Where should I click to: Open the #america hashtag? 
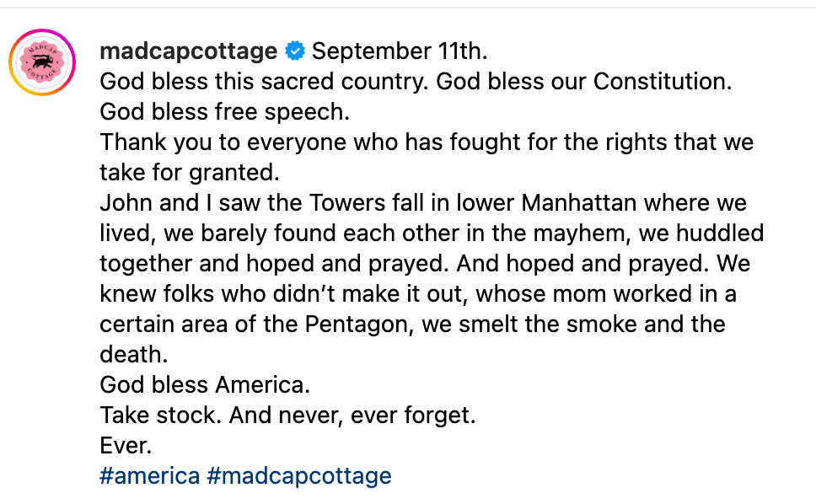click(x=149, y=475)
